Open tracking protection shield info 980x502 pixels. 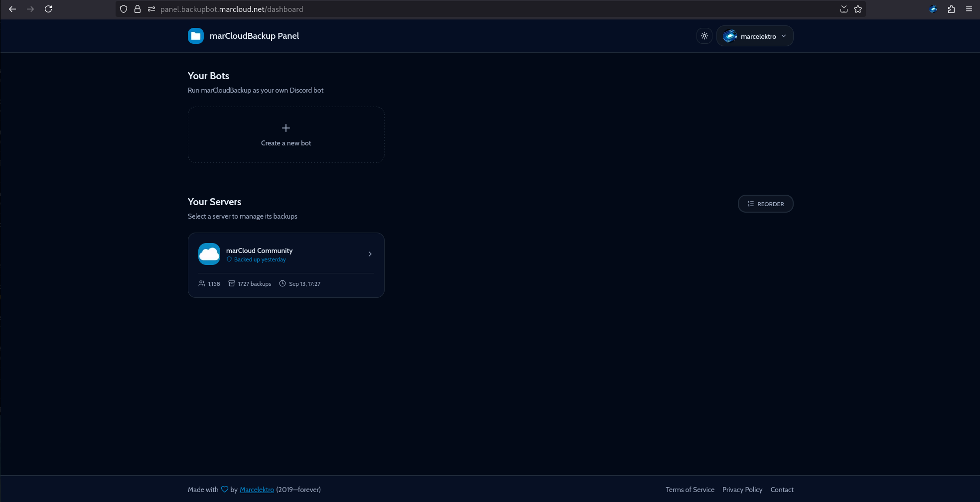(124, 9)
